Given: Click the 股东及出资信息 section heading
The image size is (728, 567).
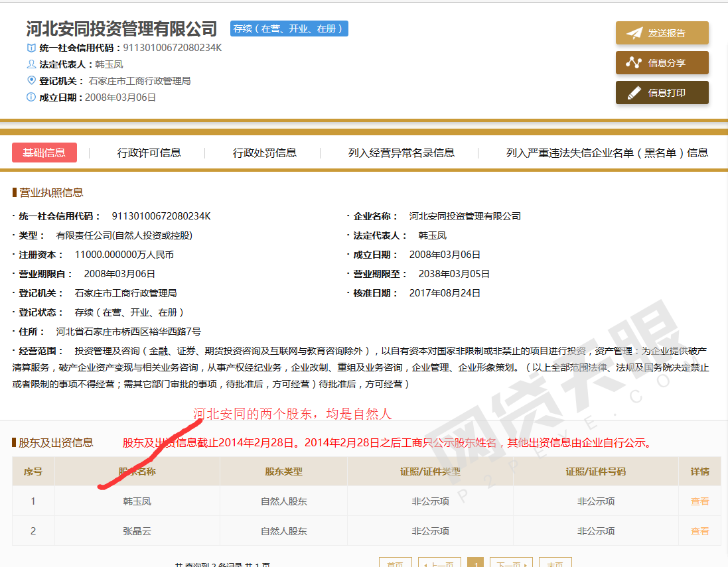Looking at the screenshot, I should 56,442.
